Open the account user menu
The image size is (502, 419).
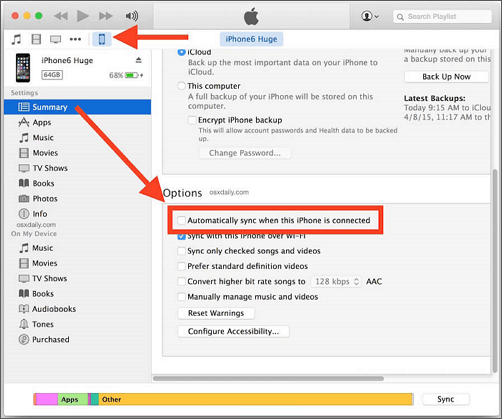pyautogui.click(x=370, y=16)
